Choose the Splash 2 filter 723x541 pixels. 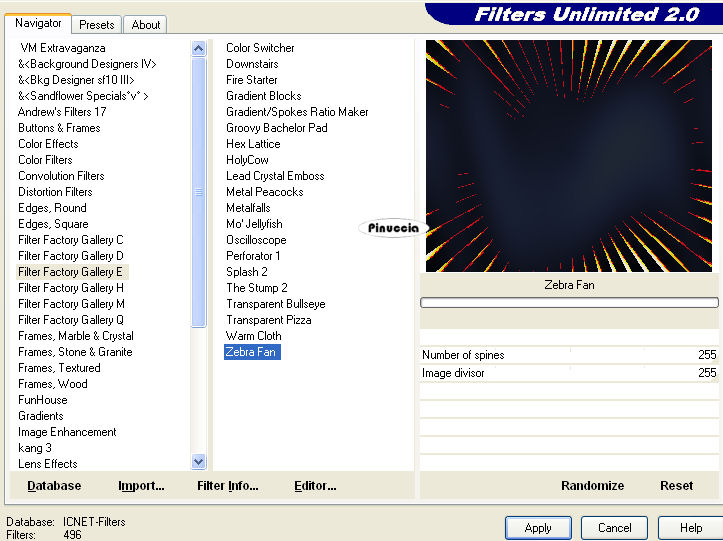click(x=247, y=272)
